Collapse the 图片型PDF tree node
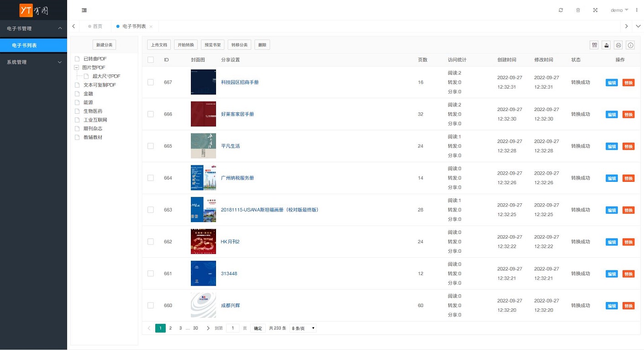 click(x=77, y=68)
